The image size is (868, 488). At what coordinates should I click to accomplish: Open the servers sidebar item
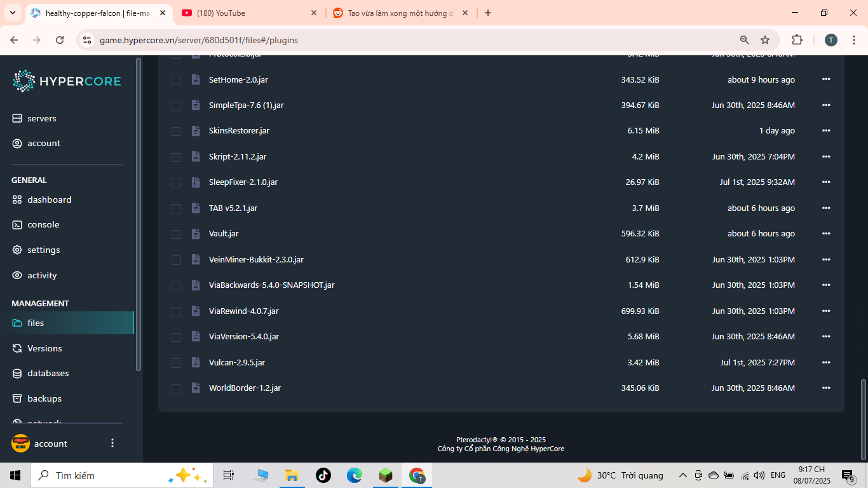[34, 118]
